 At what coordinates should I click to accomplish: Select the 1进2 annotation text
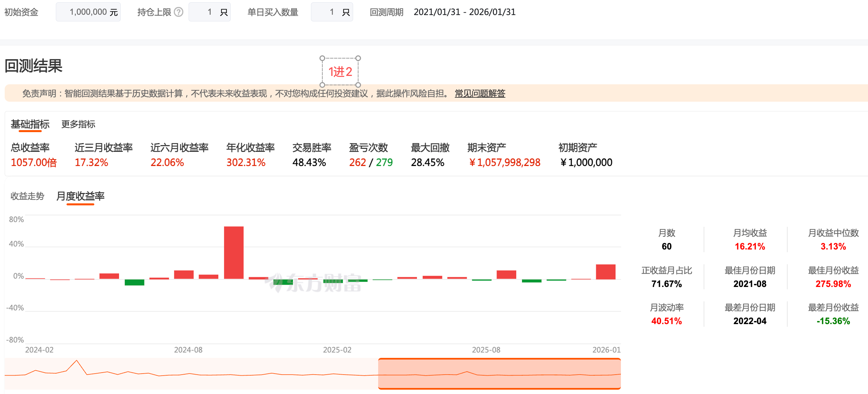[340, 72]
